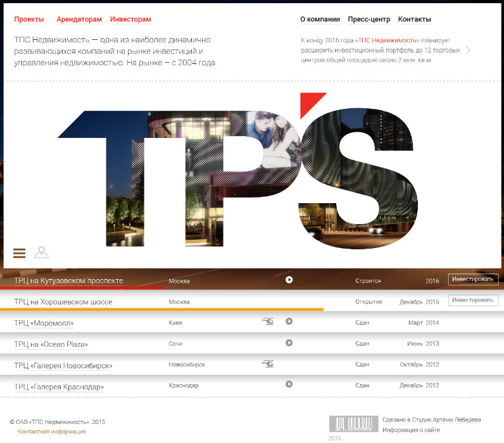Screen dimensions: 504x443
Task: Click the ТРЦ на Хорошевском шоссе orange progress bar
Action: click(161, 309)
